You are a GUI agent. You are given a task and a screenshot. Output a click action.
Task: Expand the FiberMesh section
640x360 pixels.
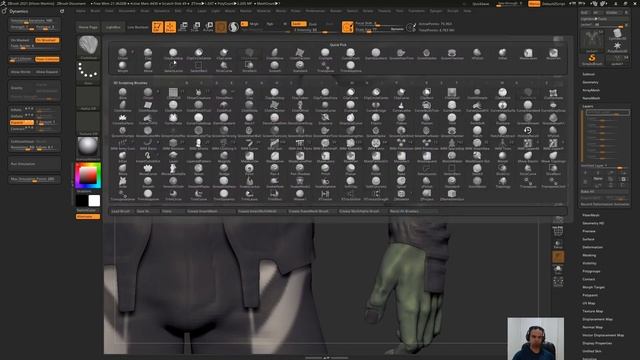click(x=591, y=215)
